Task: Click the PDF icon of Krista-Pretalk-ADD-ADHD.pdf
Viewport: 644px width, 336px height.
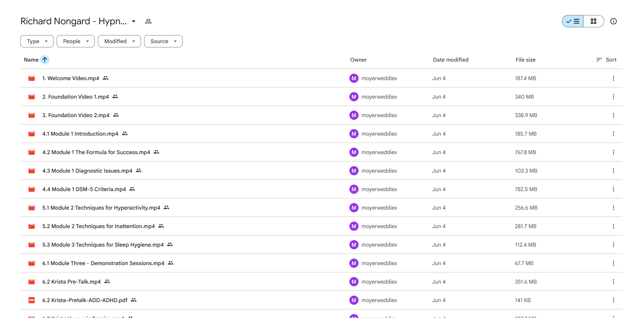Action: (x=32, y=300)
